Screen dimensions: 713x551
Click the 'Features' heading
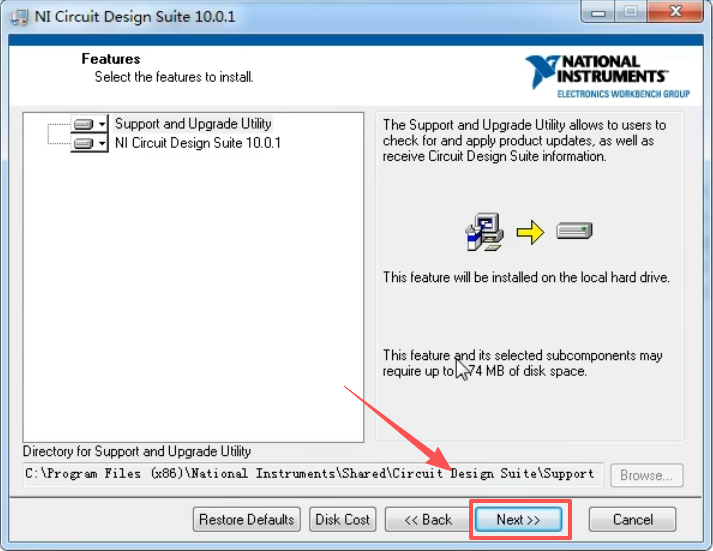[111, 59]
